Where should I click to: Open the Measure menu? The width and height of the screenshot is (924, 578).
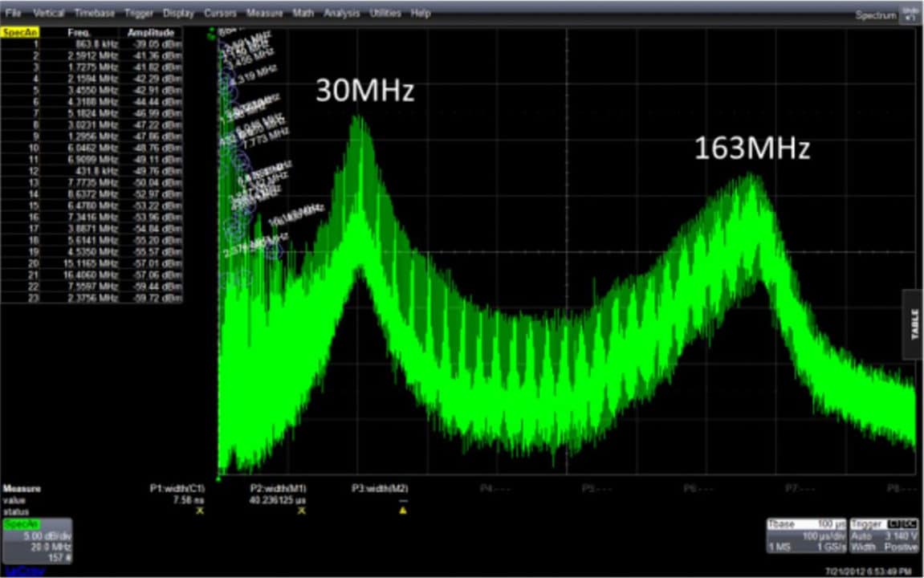tap(264, 14)
